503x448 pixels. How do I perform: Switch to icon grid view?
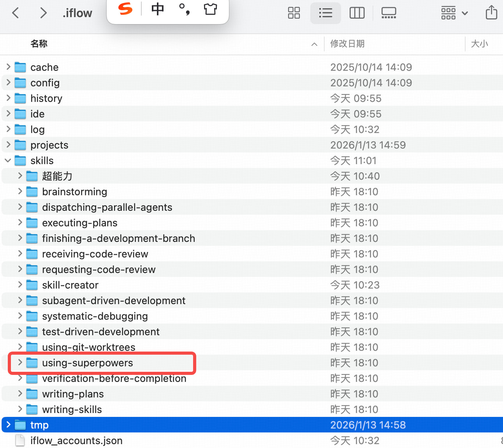click(x=294, y=13)
